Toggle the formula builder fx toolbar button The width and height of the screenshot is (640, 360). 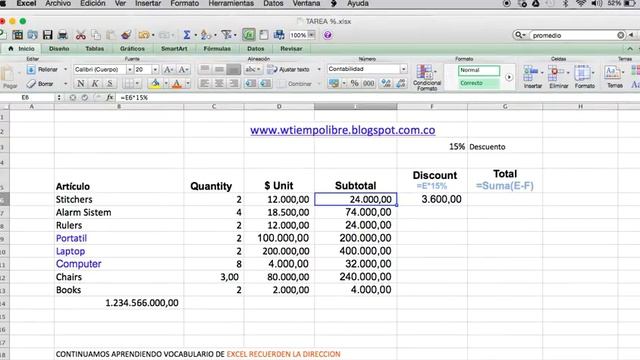[x=249, y=35]
